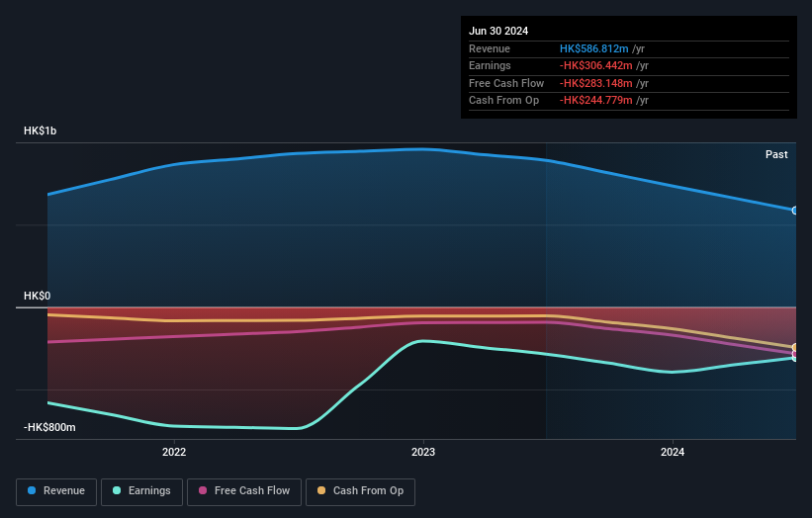
Task: Select the Cash From Op endpoint marker
Action: click(794, 347)
